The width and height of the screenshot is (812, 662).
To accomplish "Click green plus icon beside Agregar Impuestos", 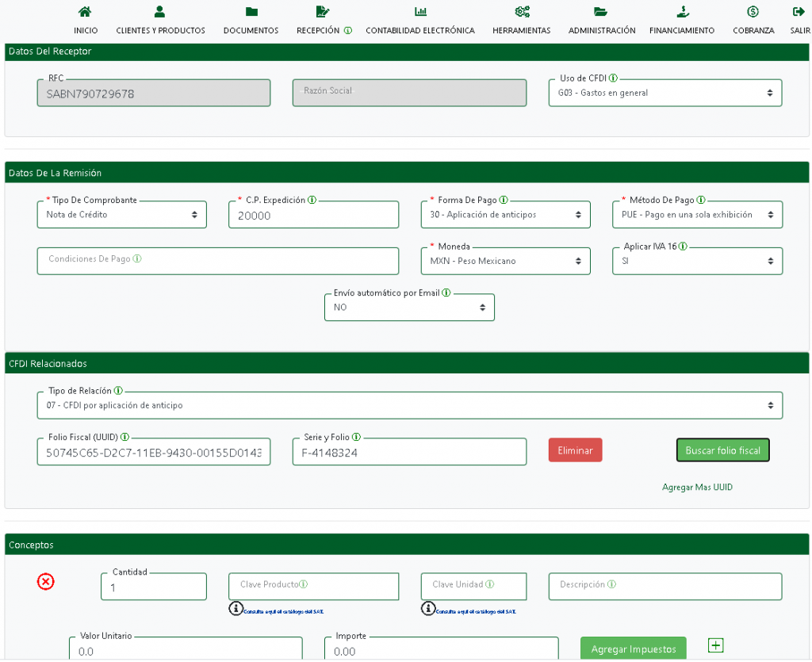I will point(715,645).
